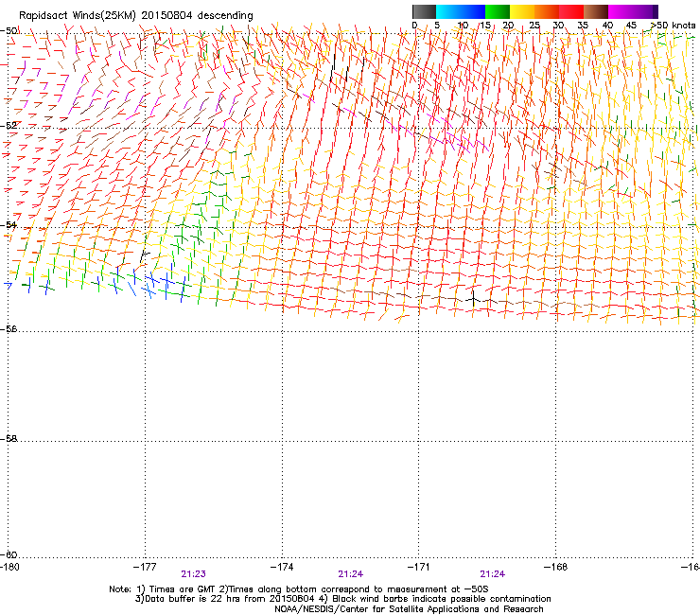Click the -60 latitude axis label
Image resolution: width=700 pixels, height=615 pixels.
point(9,554)
